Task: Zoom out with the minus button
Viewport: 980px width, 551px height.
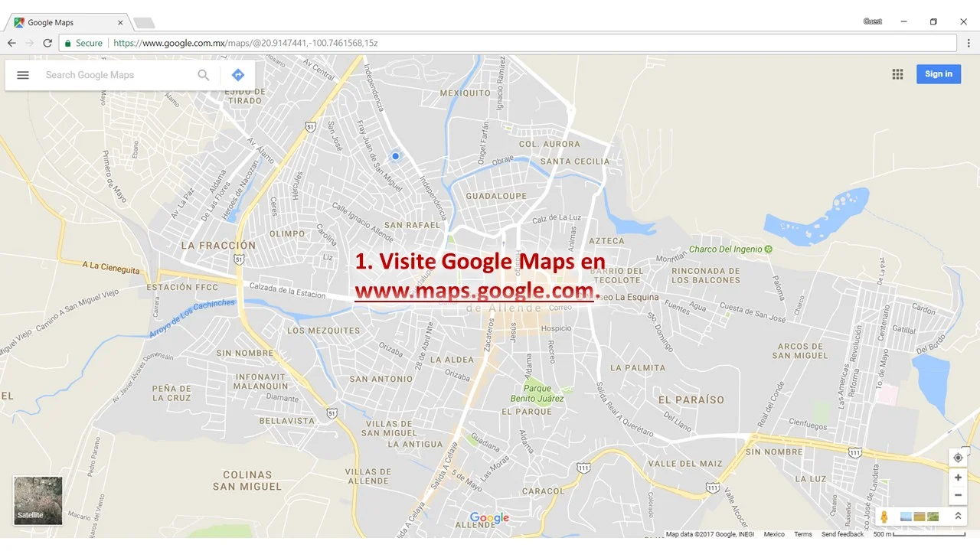Action: tap(958, 495)
